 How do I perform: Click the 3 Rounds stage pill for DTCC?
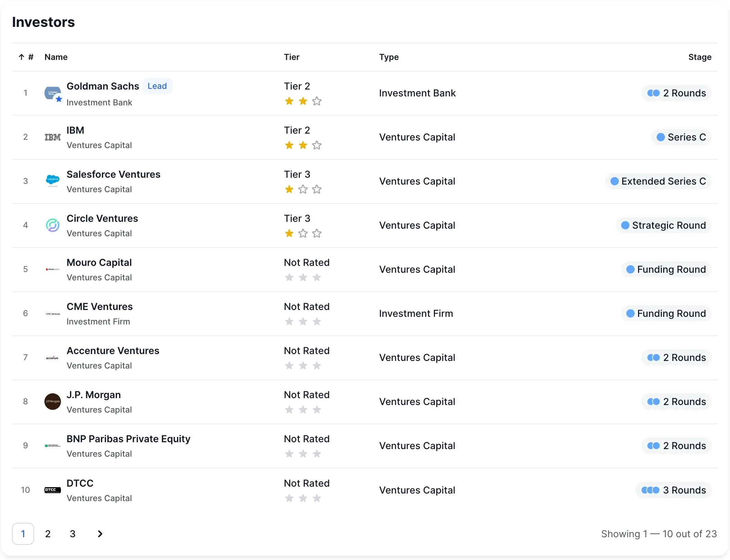(x=674, y=490)
